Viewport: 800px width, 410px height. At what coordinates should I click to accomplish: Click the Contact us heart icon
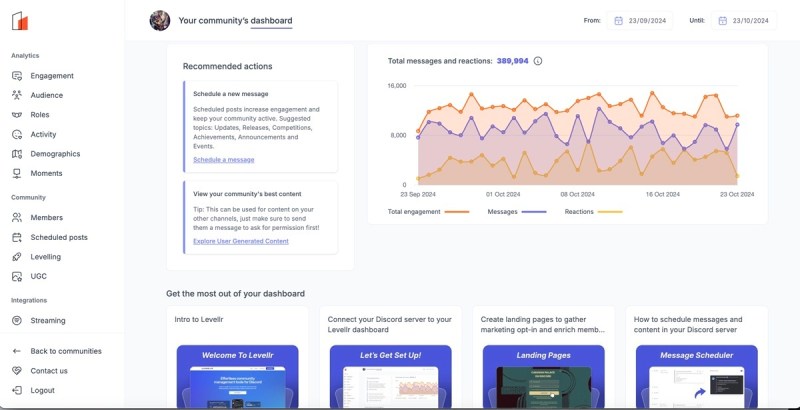pos(17,371)
